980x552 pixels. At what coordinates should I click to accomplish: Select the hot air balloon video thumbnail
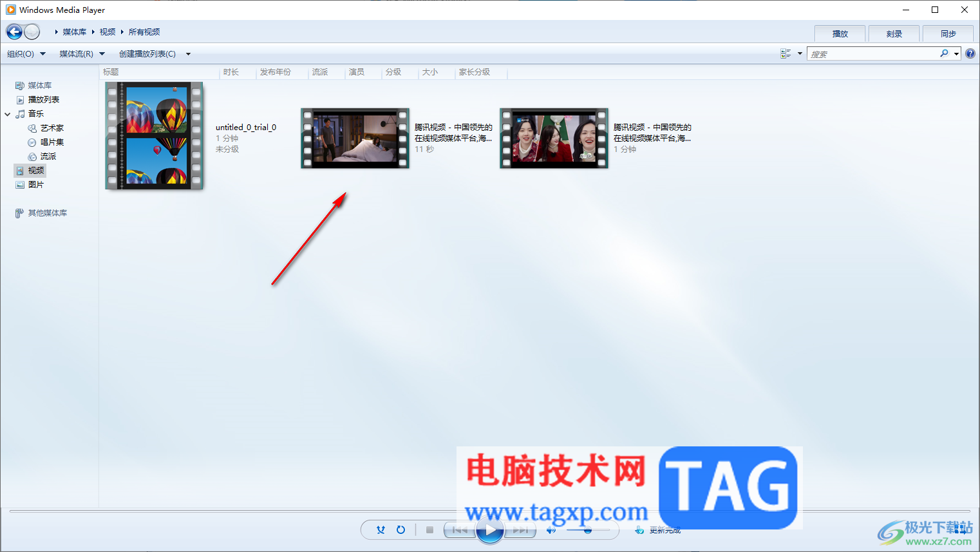[x=154, y=136]
